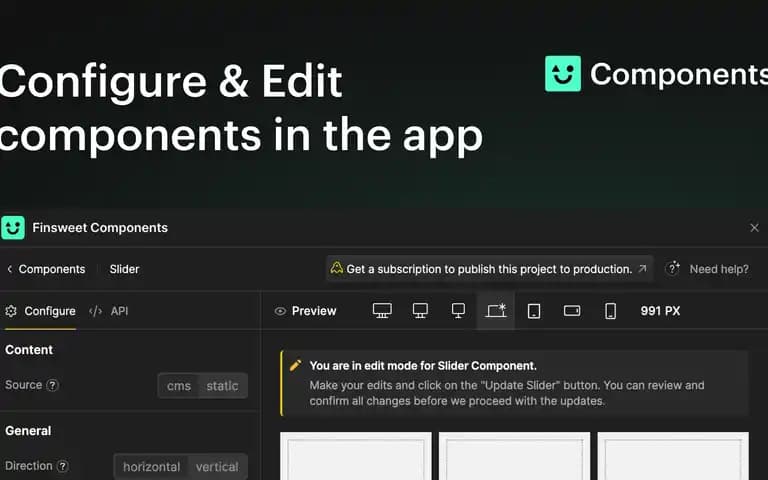The image size is (768, 480).
Task: Select the small desktop monitor breakpoint
Action: (458, 311)
